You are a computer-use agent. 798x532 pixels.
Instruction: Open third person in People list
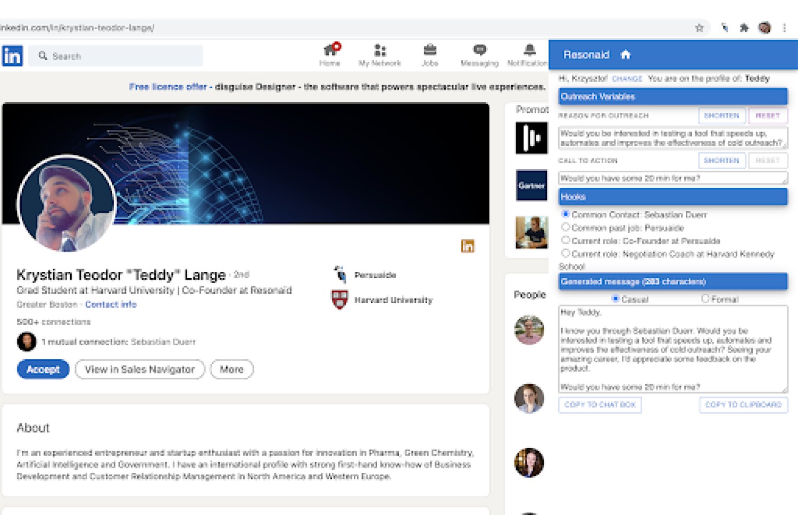529,462
